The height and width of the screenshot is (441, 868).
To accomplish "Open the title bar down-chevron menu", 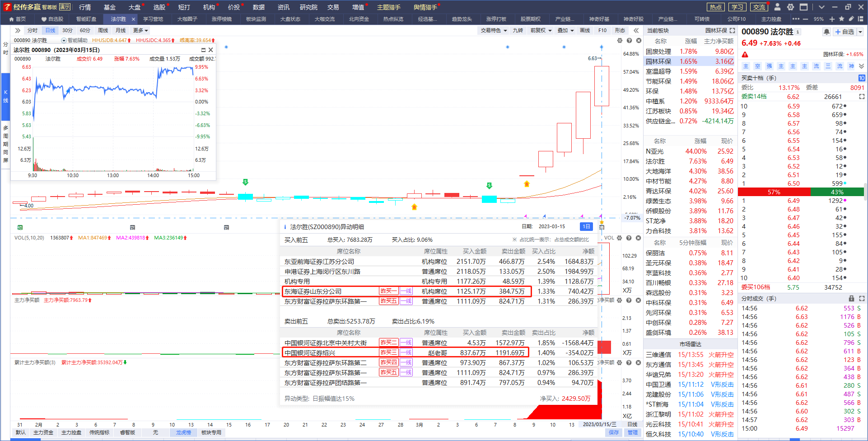I will pyautogui.click(x=821, y=7).
